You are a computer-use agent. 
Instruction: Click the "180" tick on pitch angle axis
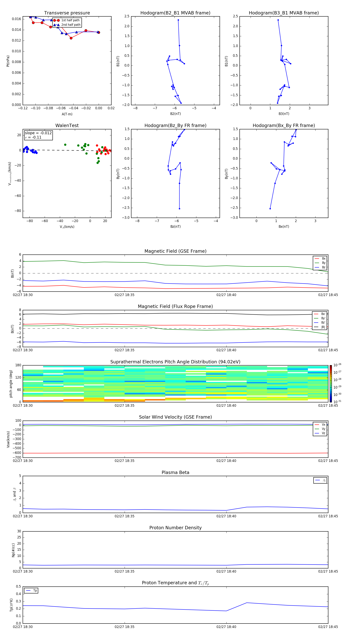pos(18,365)
